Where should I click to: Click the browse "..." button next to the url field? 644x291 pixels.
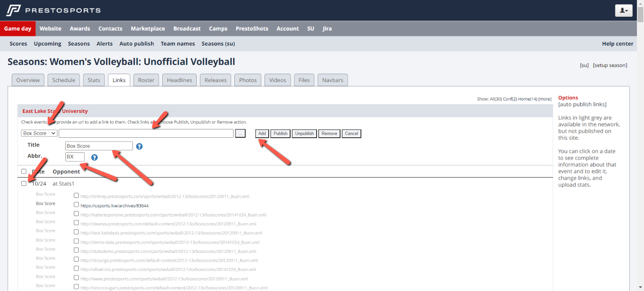point(240,134)
